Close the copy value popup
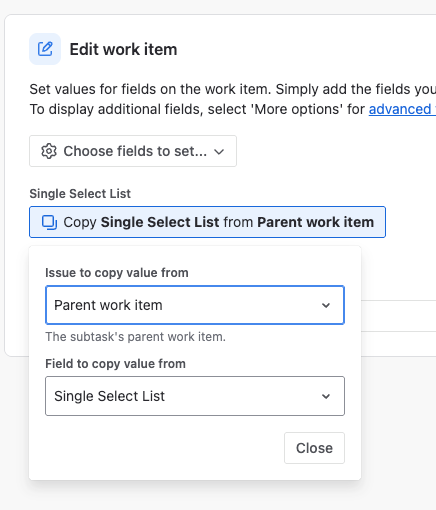This screenshot has width=436, height=510. (314, 448)
